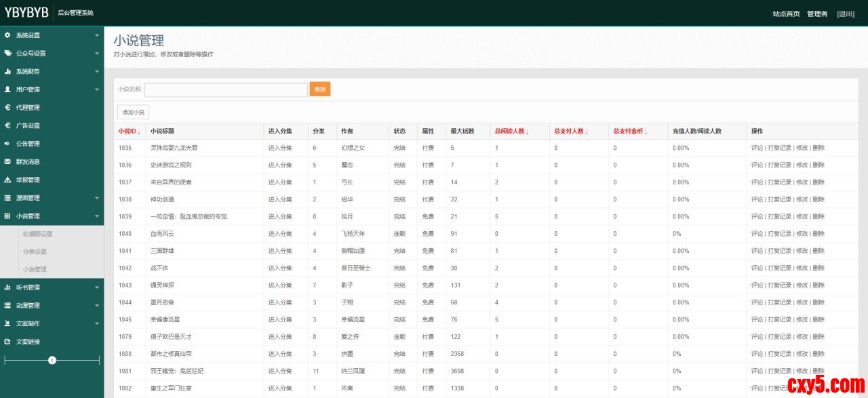Collapse the sidebar using the round chevron button
The height and width of the screenshot is (398, 868).
click(52, 360)
